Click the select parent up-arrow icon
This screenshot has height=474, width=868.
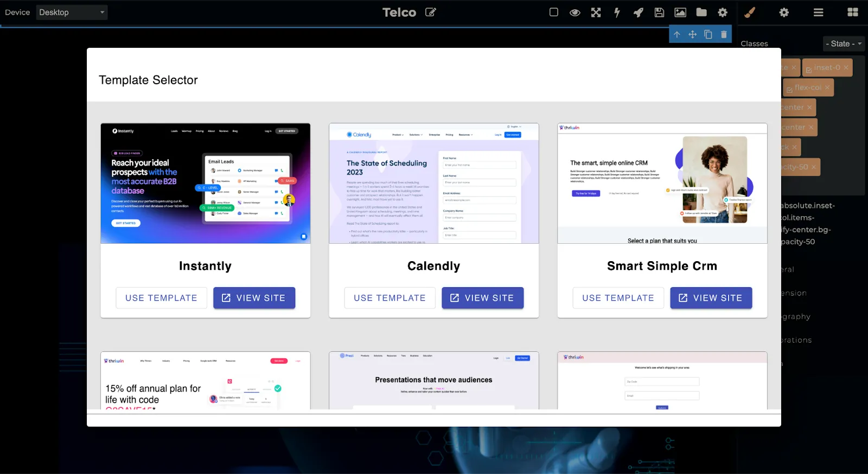(677, 34)
